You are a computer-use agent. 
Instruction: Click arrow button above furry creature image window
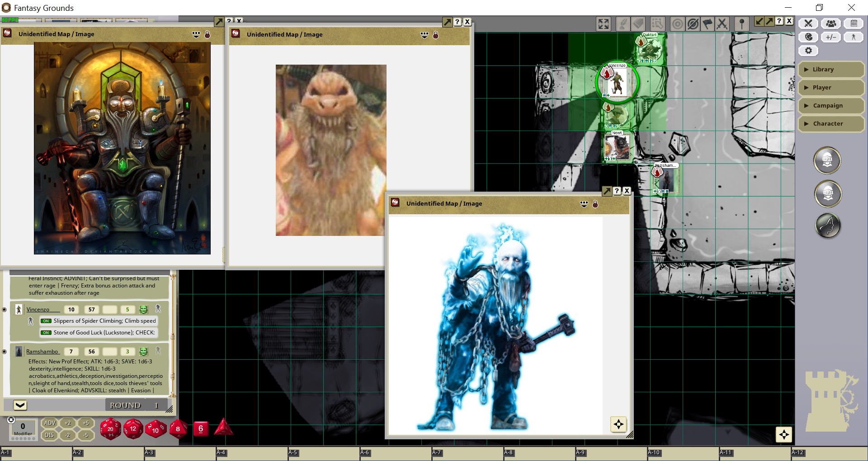pos(447,22)
